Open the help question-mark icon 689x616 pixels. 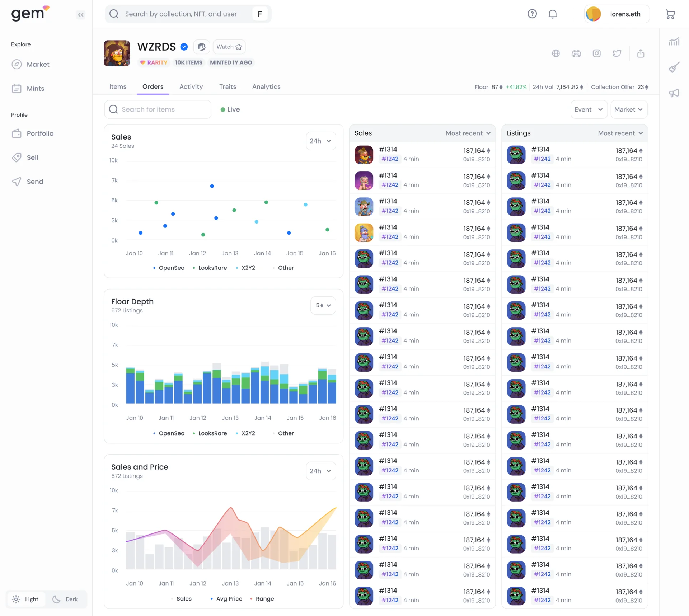532,14
